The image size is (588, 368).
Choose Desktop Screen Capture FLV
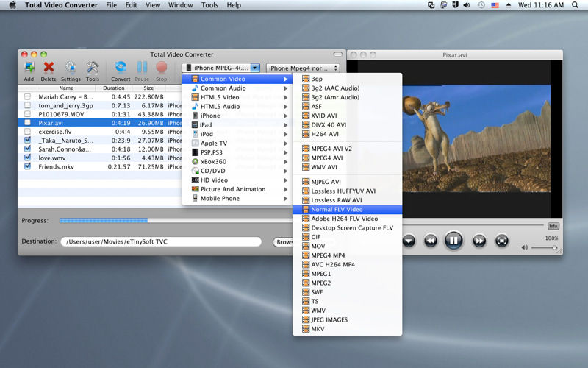pyautogui.click(x=347, y=227)
